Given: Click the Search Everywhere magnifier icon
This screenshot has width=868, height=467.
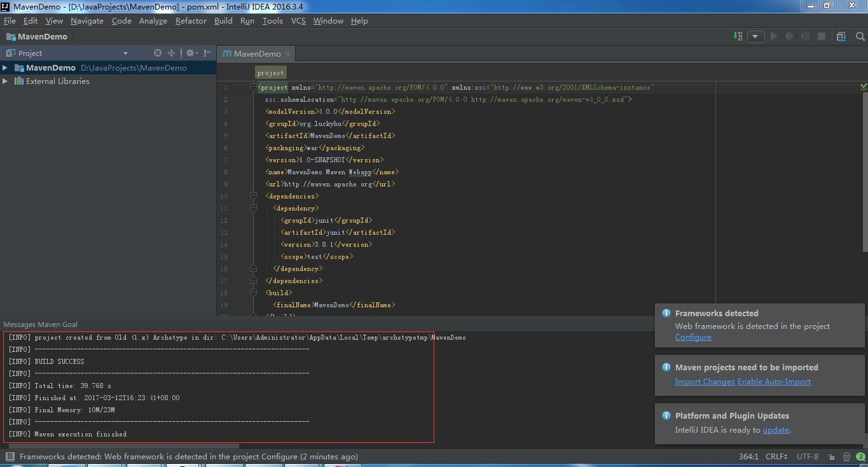Looking at the screenshot, I should point(860,36).
